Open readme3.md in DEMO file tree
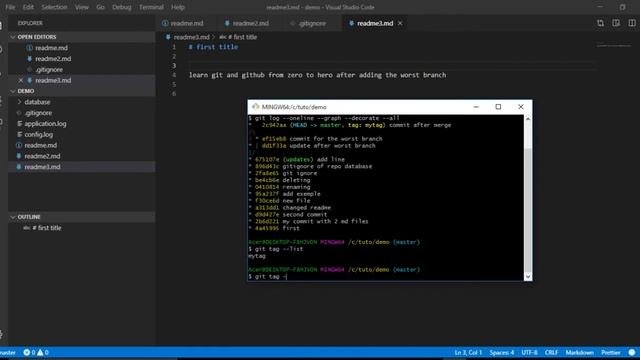Viewport: 640px width, 360px height. point(82,167)
